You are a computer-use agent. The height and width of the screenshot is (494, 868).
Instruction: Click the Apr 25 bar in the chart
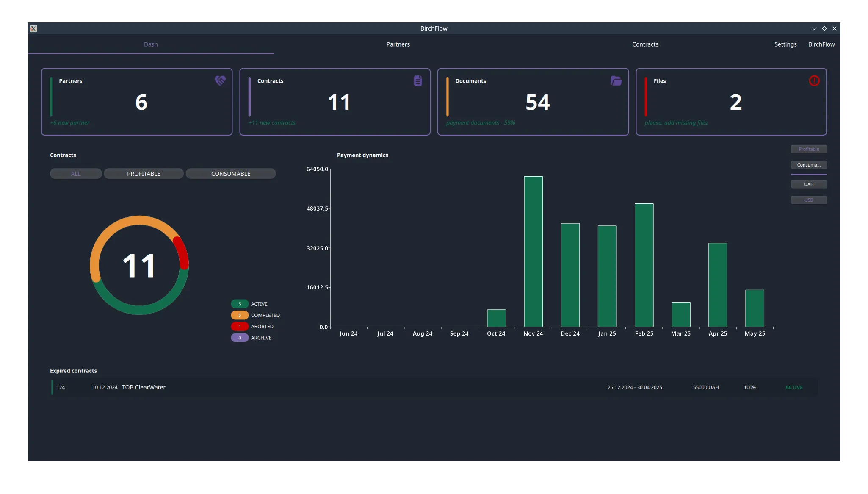[x=718, y=285]
